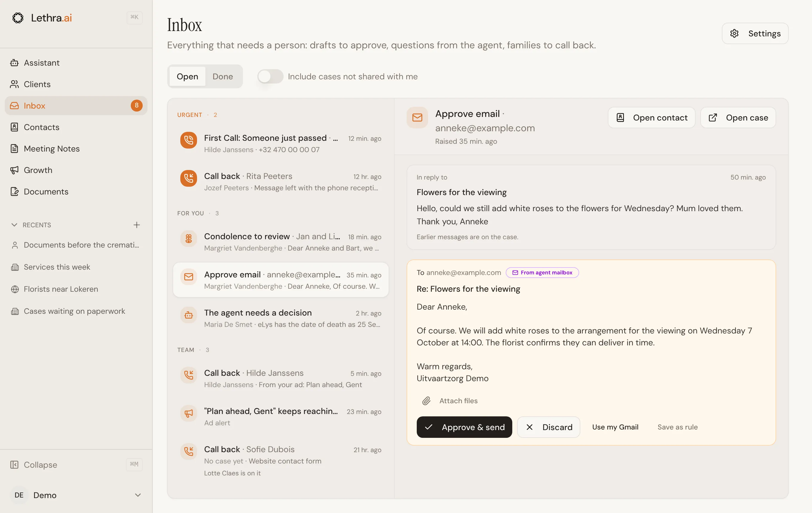Click the ⌘M shortcut badge beside Collapse
This screenshot has height=513, width=812.
[134, 464]
